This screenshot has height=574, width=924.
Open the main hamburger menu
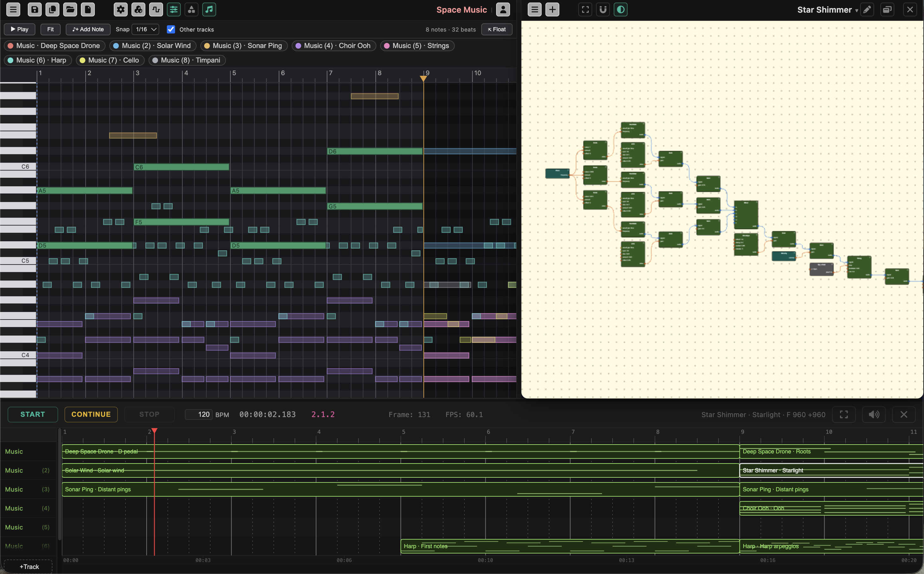point(13,9)
